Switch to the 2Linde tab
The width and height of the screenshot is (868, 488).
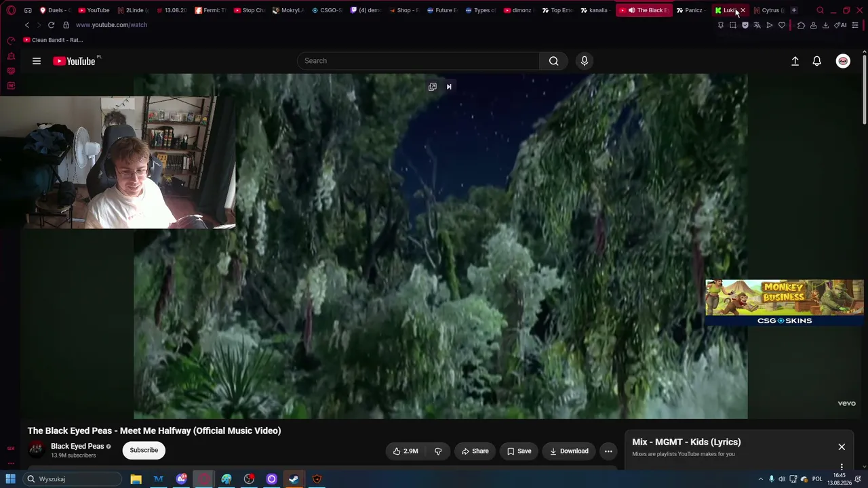click(133, 10)
